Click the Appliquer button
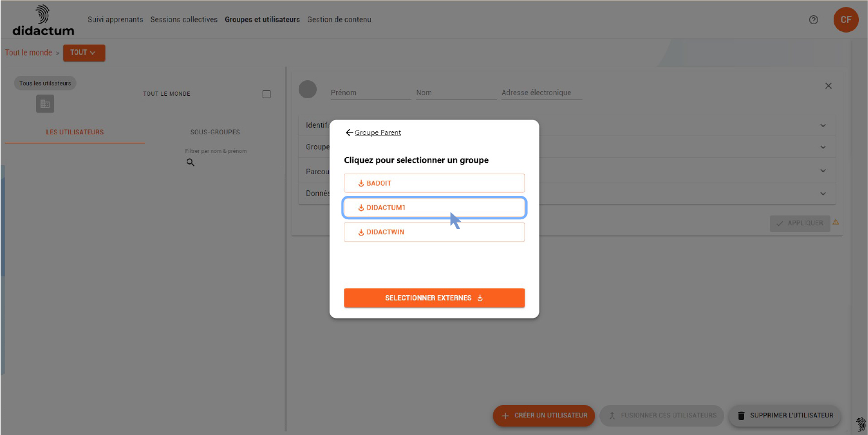 [800, 224]
